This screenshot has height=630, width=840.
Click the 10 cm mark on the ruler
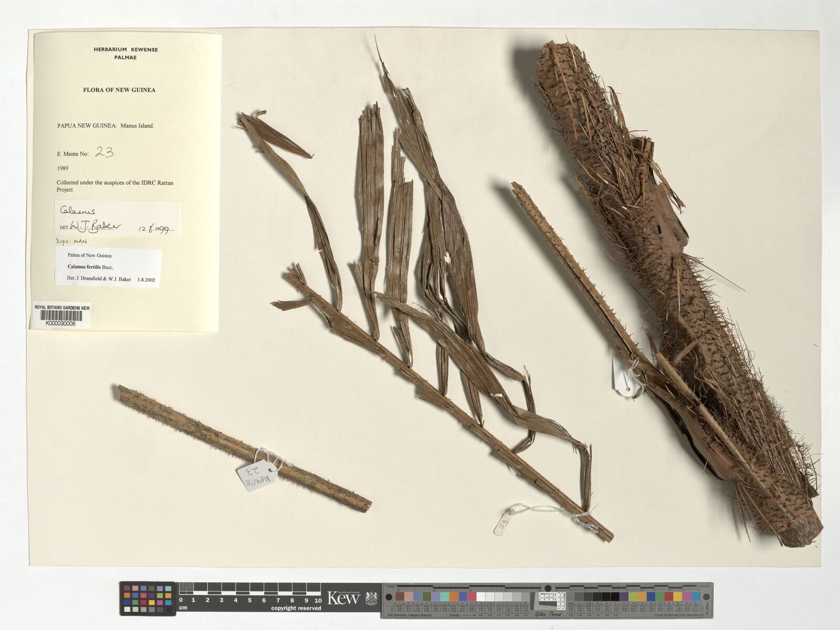point(317,600)
